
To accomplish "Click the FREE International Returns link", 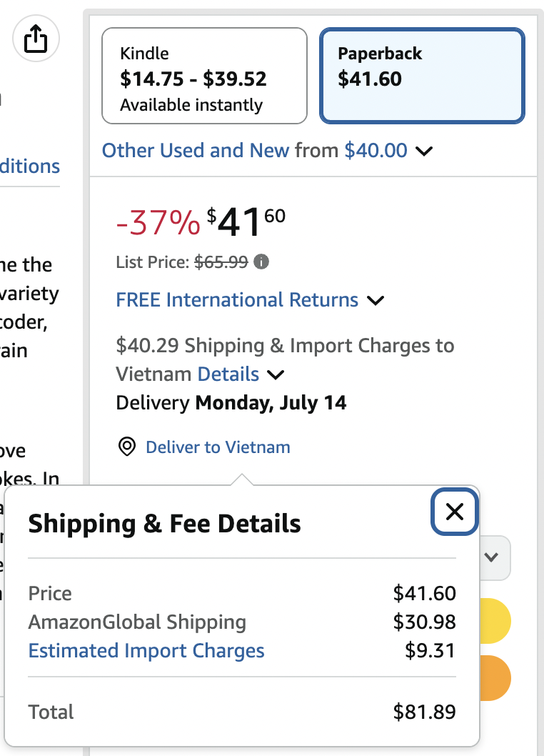I will pos(237,300).
